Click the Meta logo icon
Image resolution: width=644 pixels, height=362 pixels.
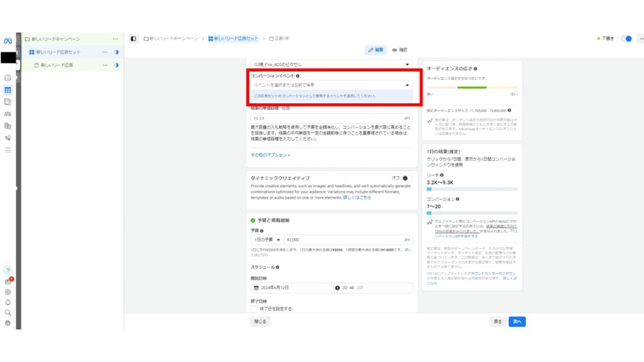[x=8, y=41]
